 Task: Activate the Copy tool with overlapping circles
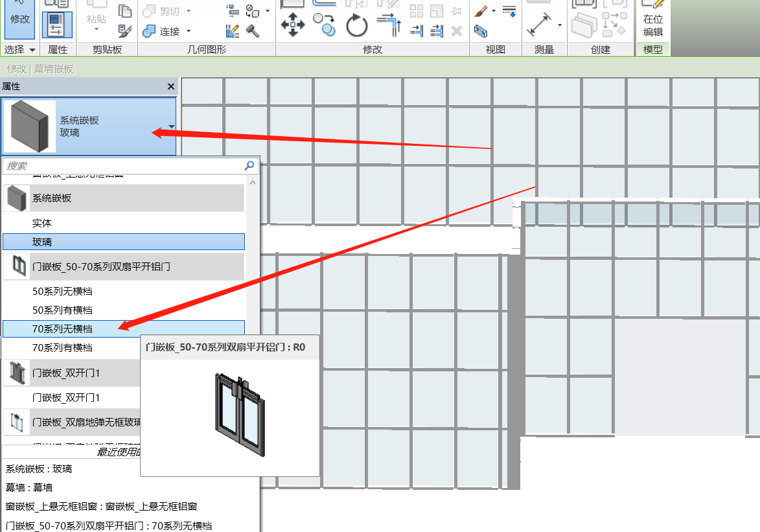pos(325,26)
